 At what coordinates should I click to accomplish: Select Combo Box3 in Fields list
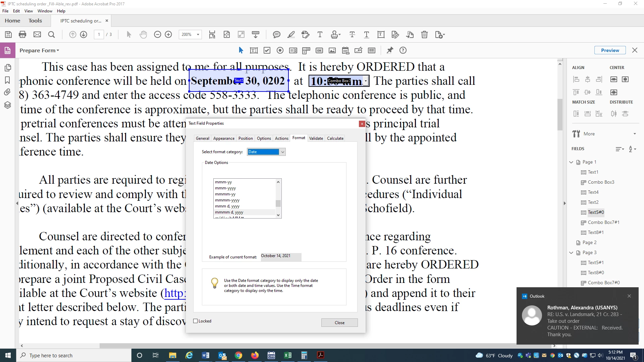pyautogui.click(x=601, y=182)
